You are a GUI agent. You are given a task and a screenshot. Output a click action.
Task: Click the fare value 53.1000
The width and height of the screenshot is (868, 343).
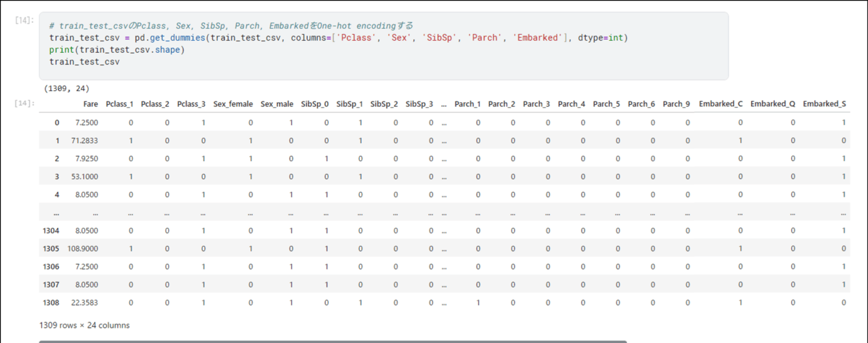click(83, 177)
